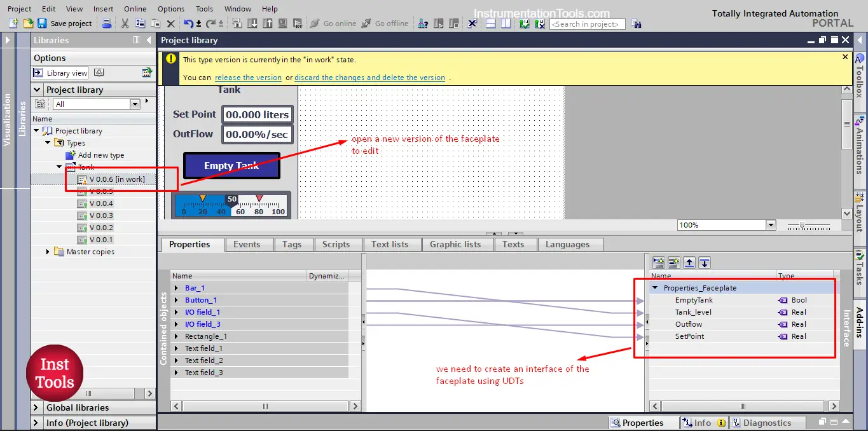Open the 100% zoom dropdown
868x431 pixels.
[771, 225]
